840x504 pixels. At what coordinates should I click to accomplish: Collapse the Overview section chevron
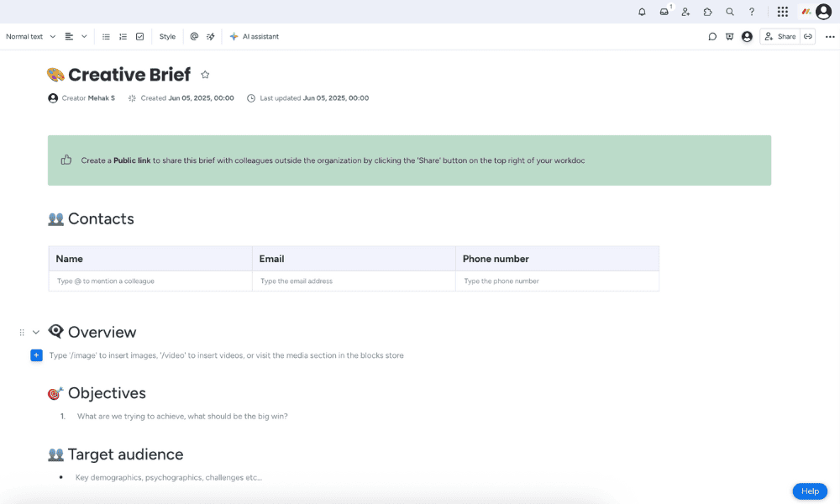coord(36,333)
